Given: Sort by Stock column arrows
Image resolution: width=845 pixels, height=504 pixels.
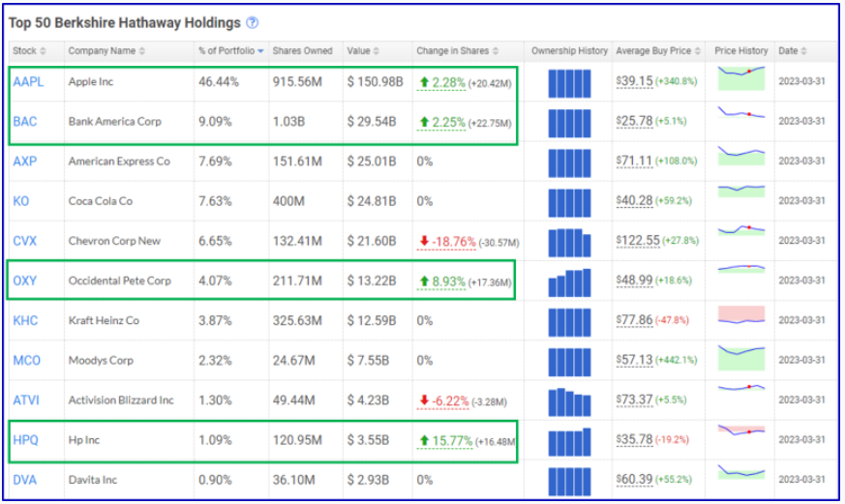Looking at the screenshot, I should tap(43, 50).
